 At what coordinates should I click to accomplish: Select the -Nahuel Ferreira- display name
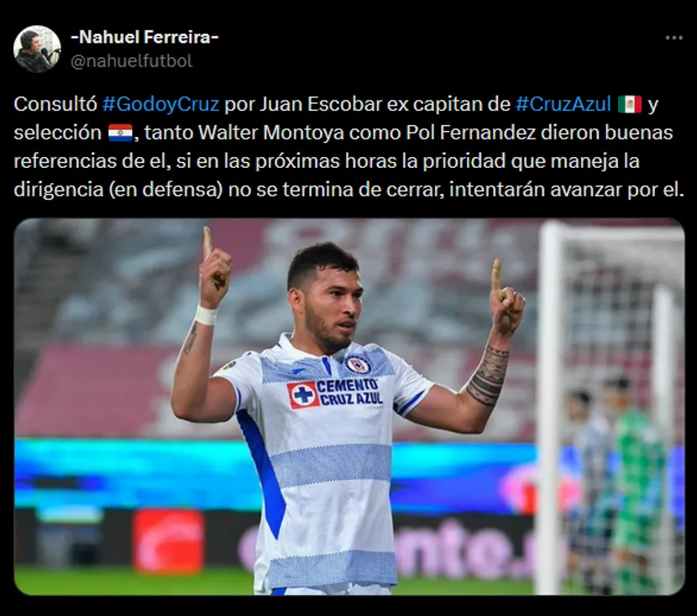click(x=145, y=37)
